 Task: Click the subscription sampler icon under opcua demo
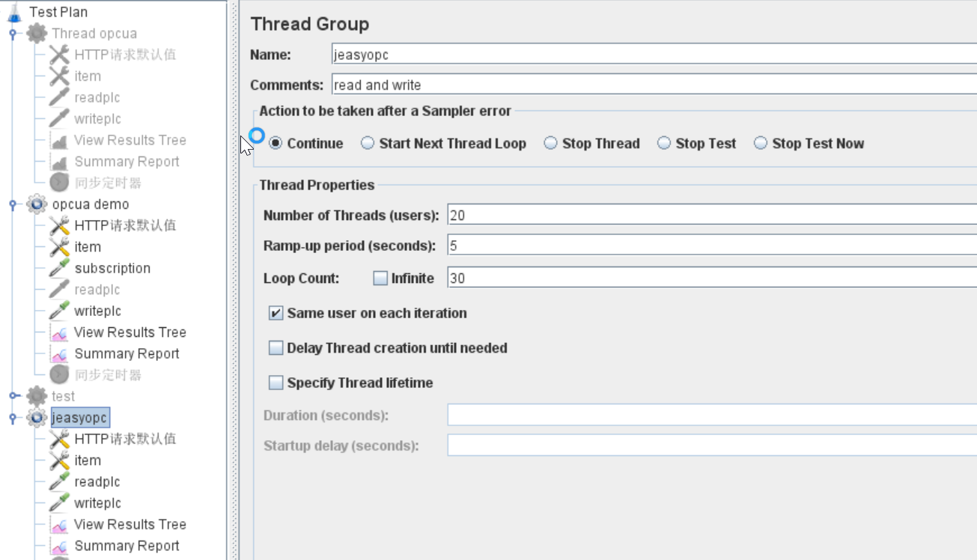pyautogui.click(x=61, y=268)
